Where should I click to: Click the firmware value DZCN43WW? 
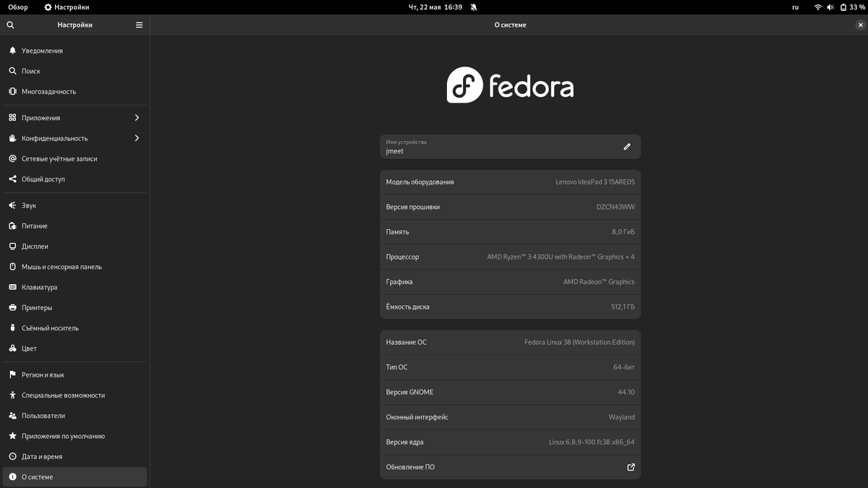click(x=616, y=207)
